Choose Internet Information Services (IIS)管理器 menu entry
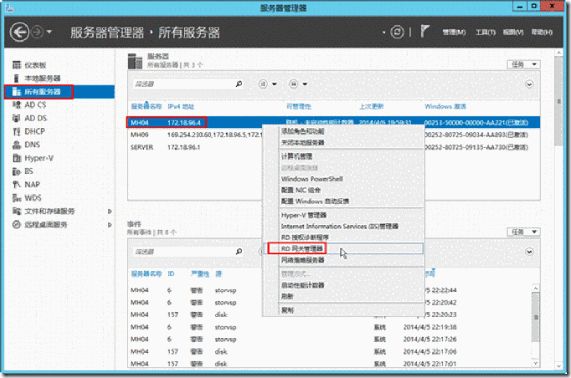Image resolution: width=571 pixels, height=378 pixels. pyautogui.click(x=343, y=226)
